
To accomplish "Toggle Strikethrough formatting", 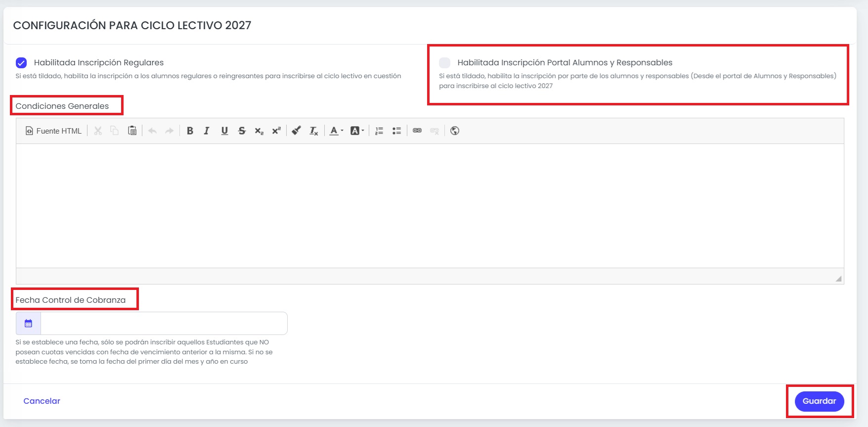I will click(242, 131).
